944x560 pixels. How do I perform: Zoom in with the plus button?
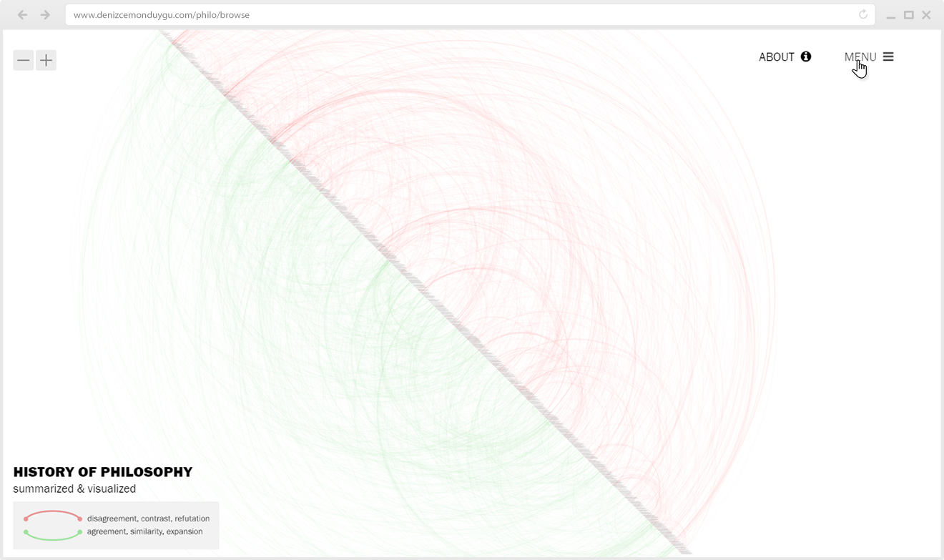pos(46,61)
